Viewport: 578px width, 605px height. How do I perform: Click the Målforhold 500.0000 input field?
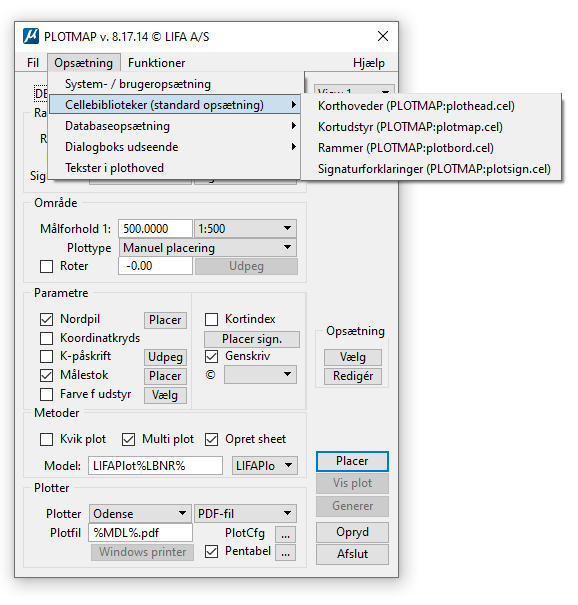(x=155, y=228)
